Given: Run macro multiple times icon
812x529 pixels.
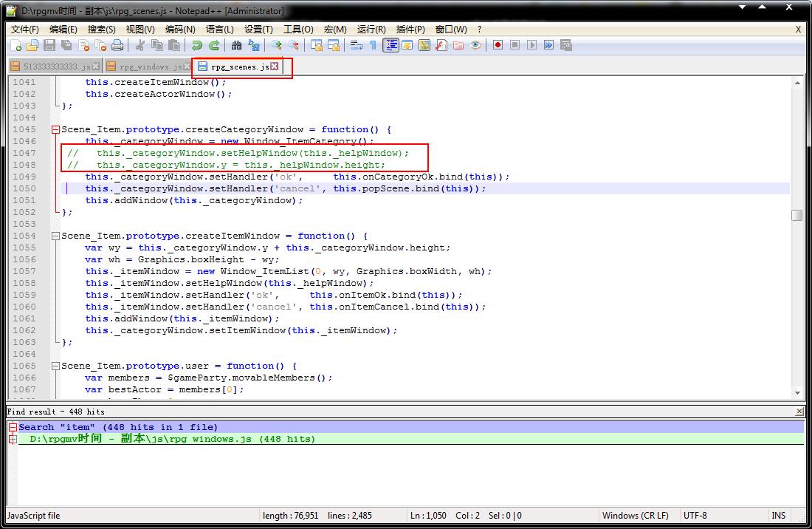Looking at the screenshot, I should click(x=549, y=46).
